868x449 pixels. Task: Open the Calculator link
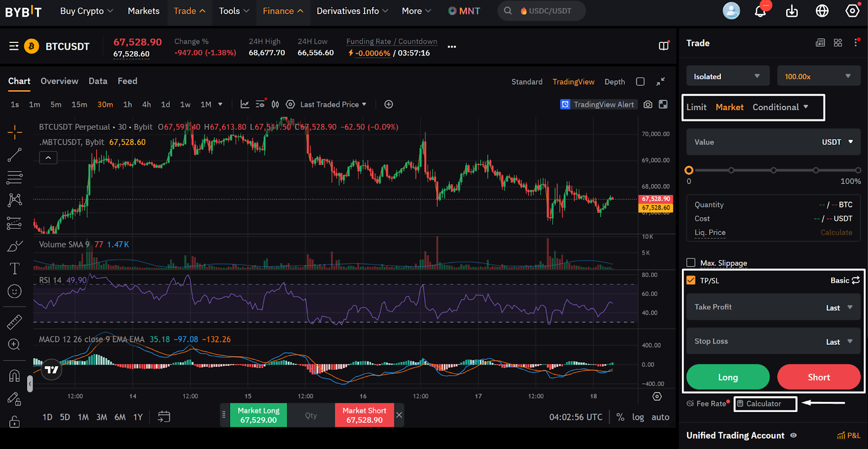coord(763,404)
